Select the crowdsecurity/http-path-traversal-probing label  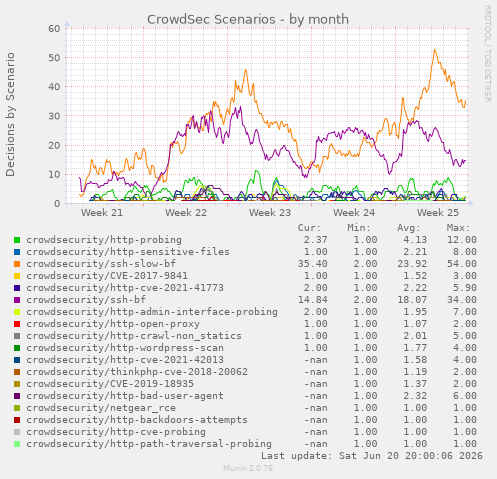(149, 444)
